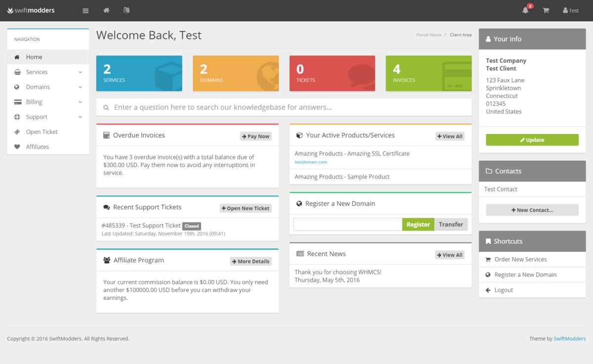The image size is (593, 364).
Task: Click the hamburger menu icon in top bar
Action: pyautogui.click(x=85, y=10)
